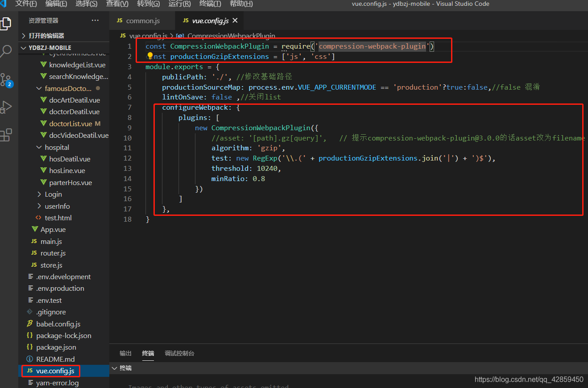Expand the Login folder
588x388 pixels.
pos(64,194)
